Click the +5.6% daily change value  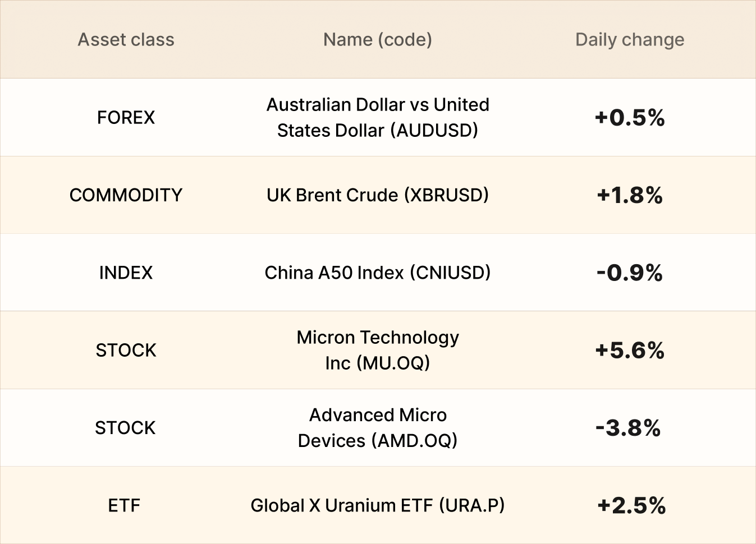click(630, 351)
